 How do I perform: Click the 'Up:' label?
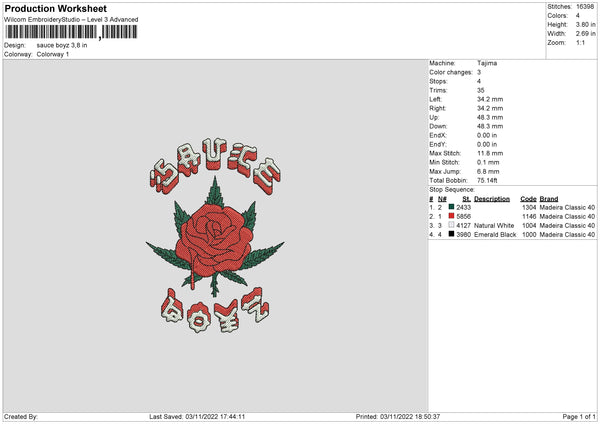click(x=434, y=117)
